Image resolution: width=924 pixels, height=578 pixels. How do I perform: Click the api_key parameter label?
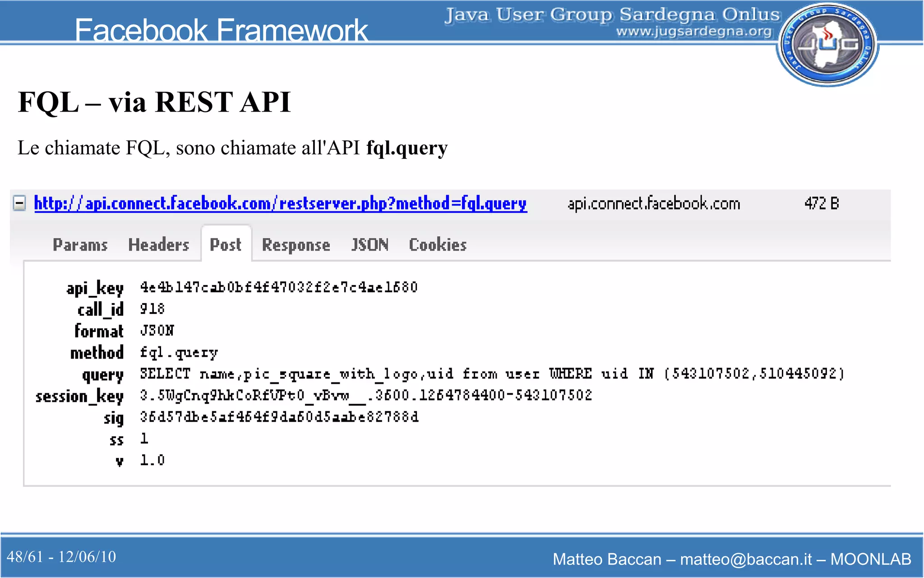(x=95, y=288)
